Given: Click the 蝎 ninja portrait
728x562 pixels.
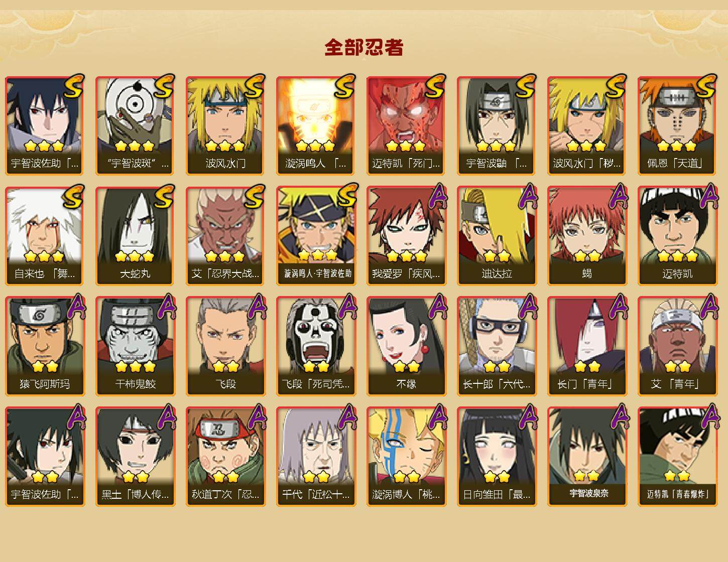Looking at the screenshot, I should click(586, 236).
